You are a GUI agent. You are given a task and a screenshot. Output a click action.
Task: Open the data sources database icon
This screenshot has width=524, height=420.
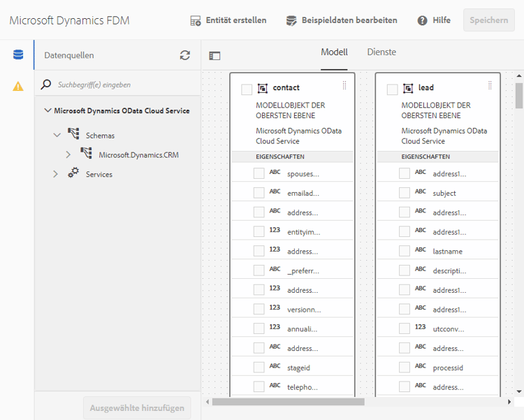pos(18,55)
